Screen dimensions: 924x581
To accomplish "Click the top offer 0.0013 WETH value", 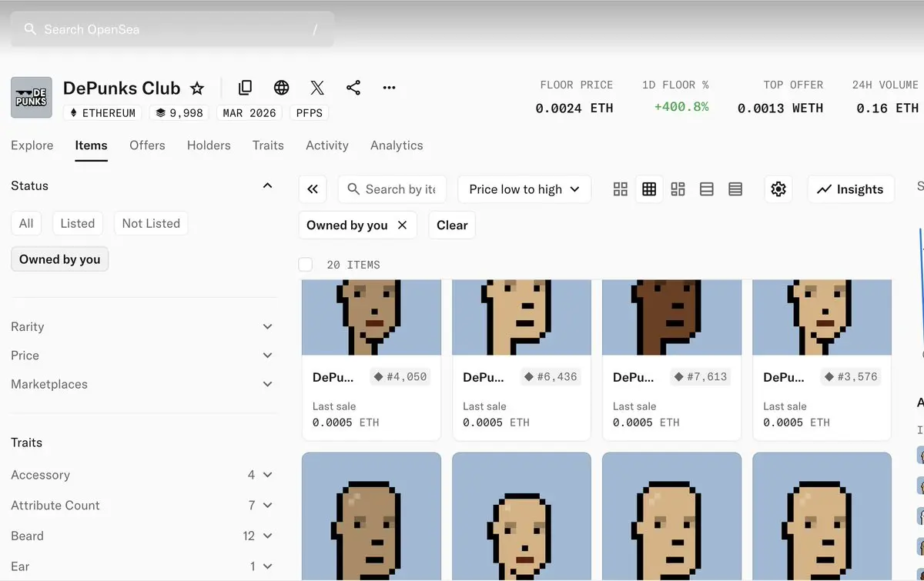I will [x=780, y=109].
